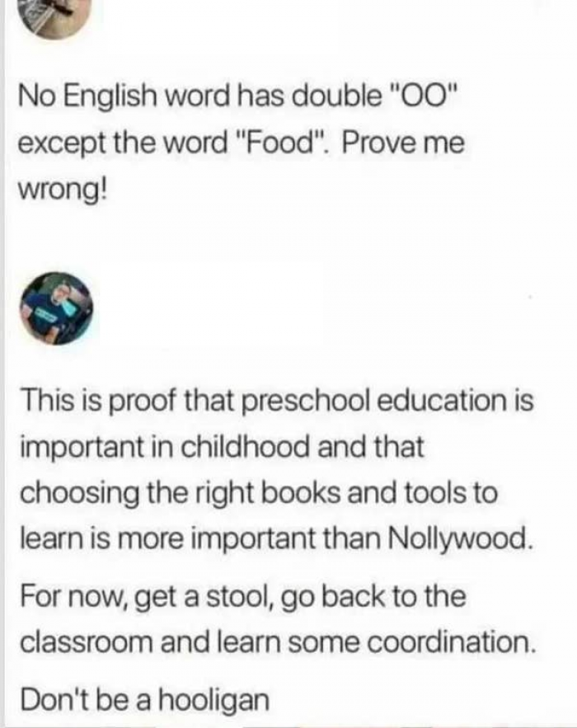
Task: Click the word 'tools' in the reply
Action: (x=437, y=492)
